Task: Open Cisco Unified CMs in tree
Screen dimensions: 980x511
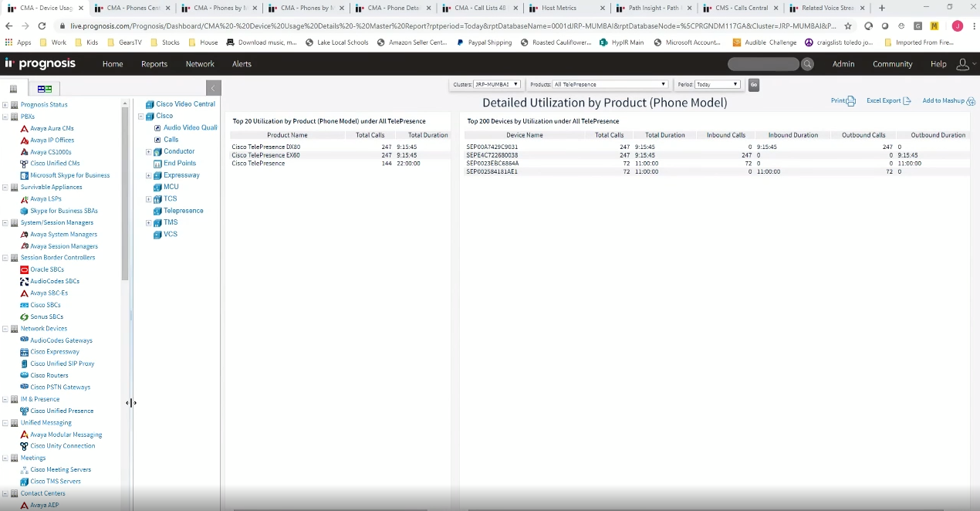Action: [x=54, y=164]
